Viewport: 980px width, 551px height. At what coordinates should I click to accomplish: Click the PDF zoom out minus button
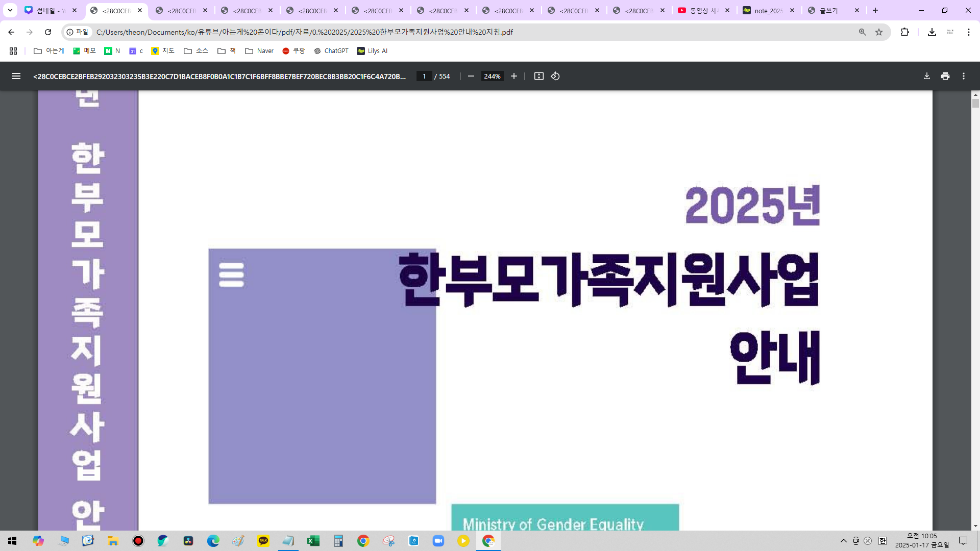[471, 76]
